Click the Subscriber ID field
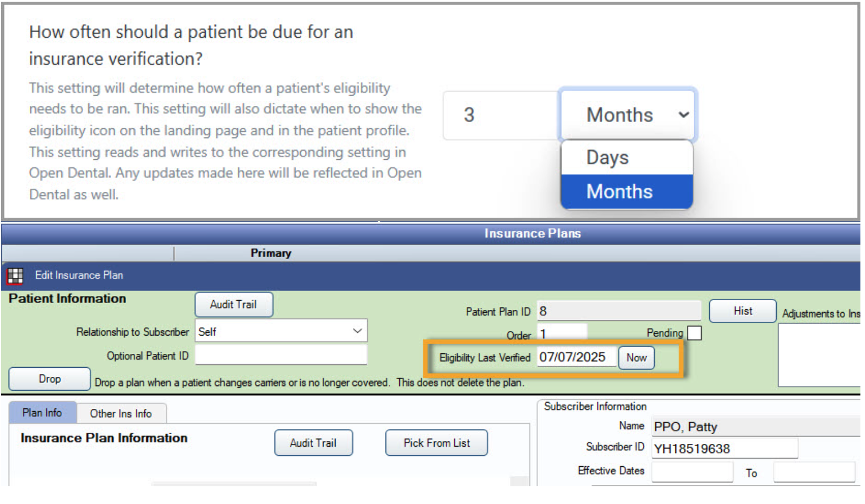The image size is (865, 504). pos(725,448)
